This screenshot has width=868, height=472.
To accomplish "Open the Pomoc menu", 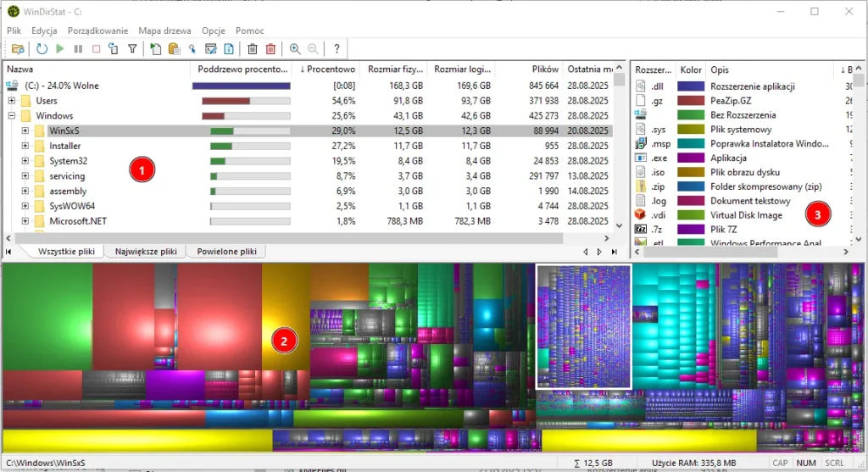I will click(x=250, y=31).
